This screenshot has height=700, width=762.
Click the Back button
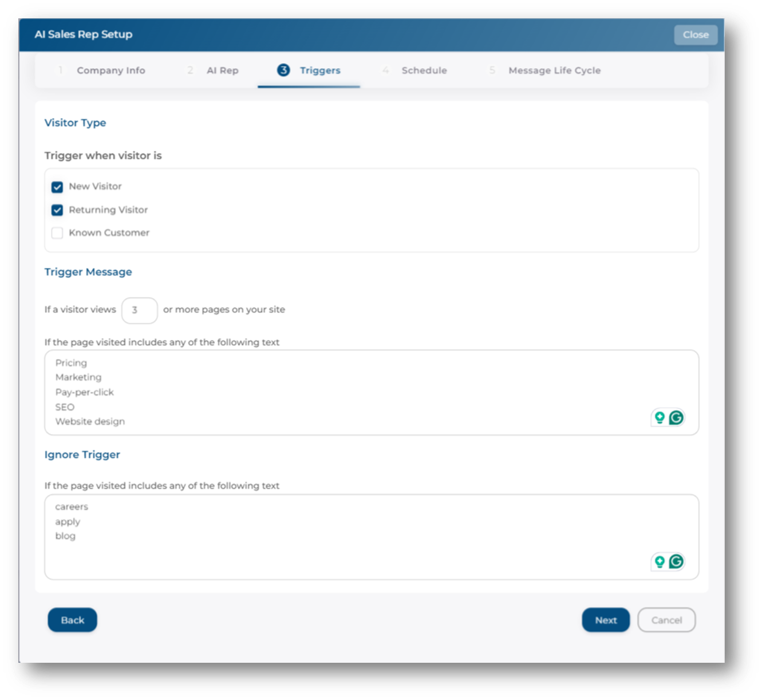(72, 620)
